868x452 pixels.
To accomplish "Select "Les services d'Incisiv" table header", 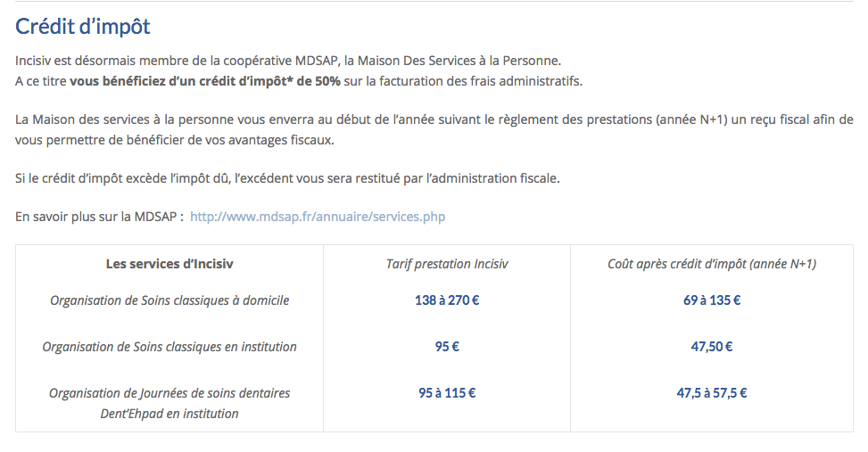I will (169, 264).
